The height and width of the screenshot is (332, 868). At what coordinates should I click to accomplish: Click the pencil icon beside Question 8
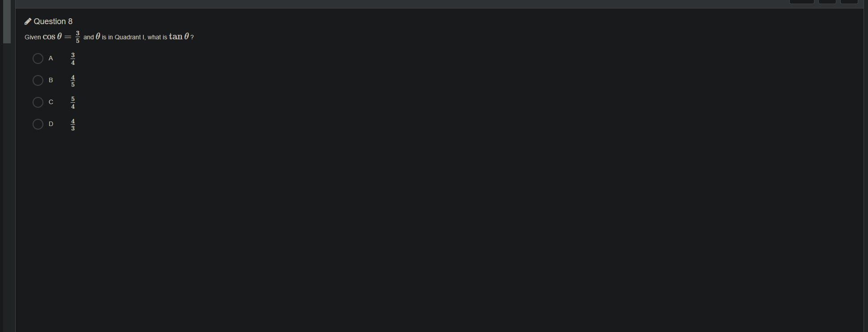pos(28,21)
